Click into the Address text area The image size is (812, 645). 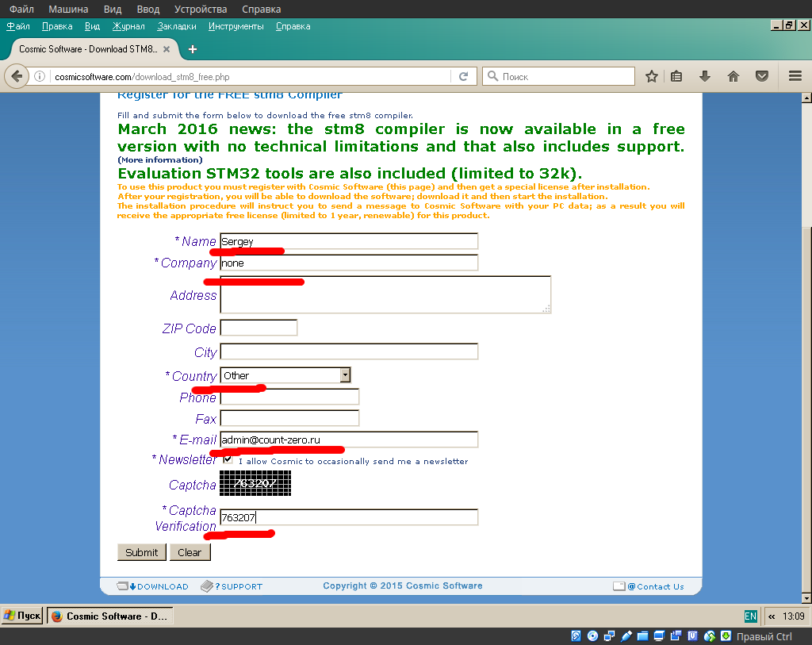385,295
